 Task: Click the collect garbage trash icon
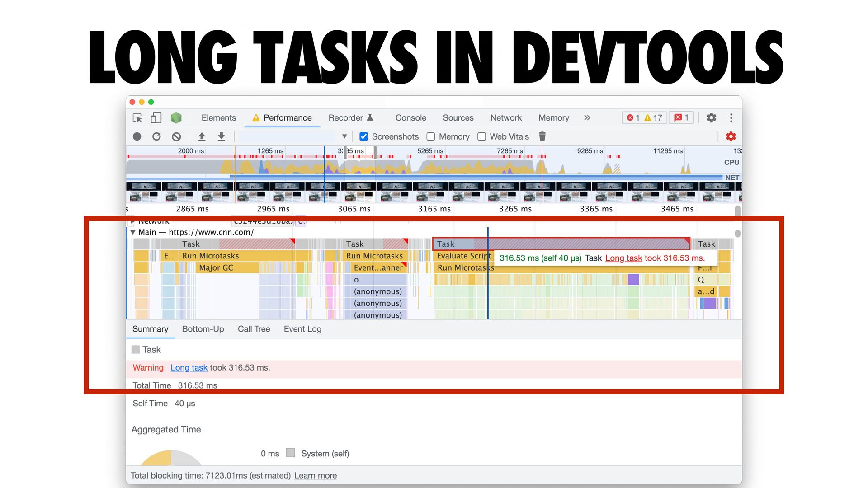[542, 136]
